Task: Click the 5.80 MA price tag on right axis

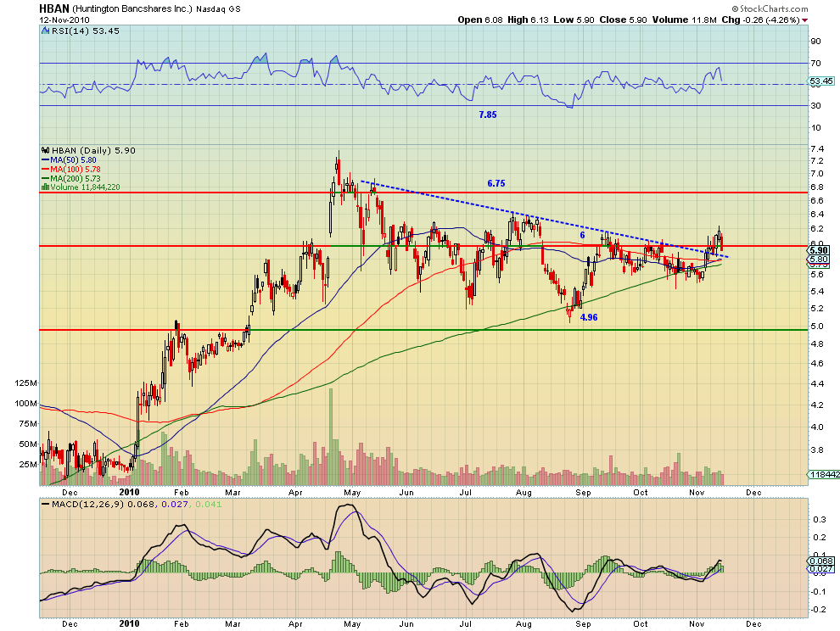Action: pos(820,260)
